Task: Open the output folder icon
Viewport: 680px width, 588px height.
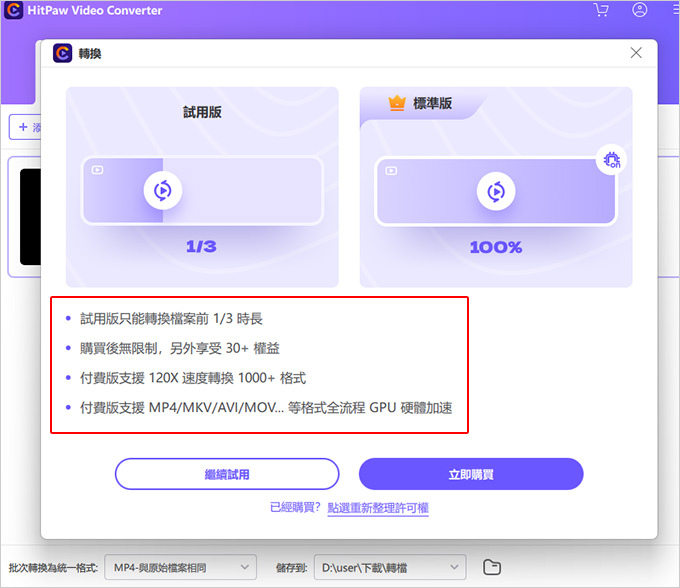Action: pyautogui.click(x=492, y=567)
